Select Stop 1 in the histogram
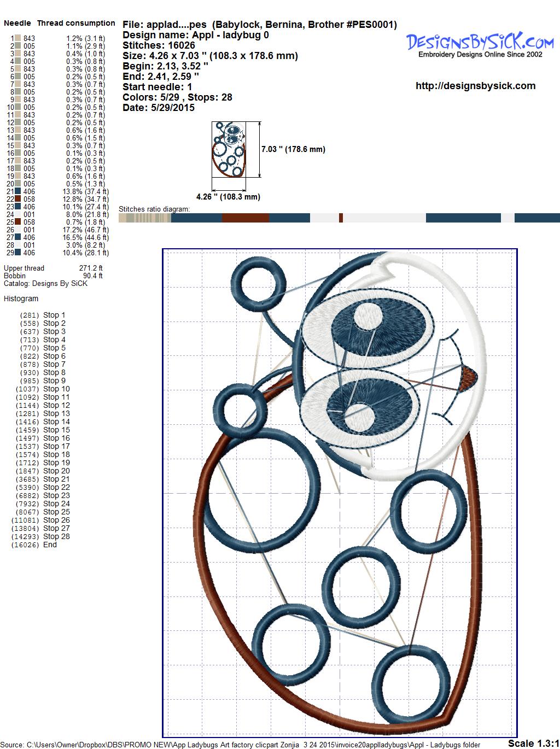Viewport: 560px width, 749px height. (54, 315)
